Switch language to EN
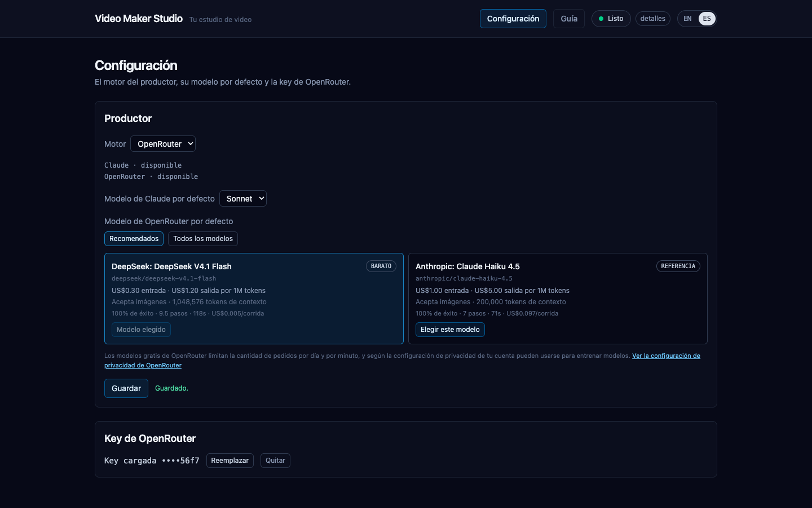The width and height of the screenshot is (812, 508). pyautogui.click(x=687, y=19)
